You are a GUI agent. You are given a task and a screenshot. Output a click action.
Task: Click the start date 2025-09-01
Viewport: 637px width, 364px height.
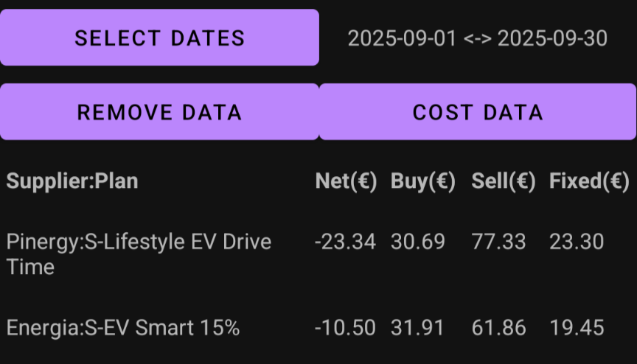click(x=402, y=38)
